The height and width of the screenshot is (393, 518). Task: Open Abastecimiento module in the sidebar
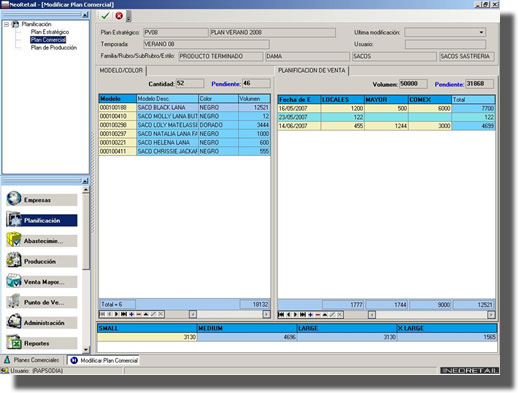(42, 241)
